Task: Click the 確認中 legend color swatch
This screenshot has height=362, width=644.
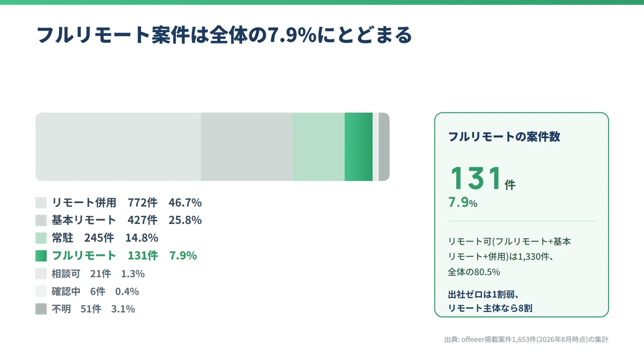Action: tap(41, 291)
